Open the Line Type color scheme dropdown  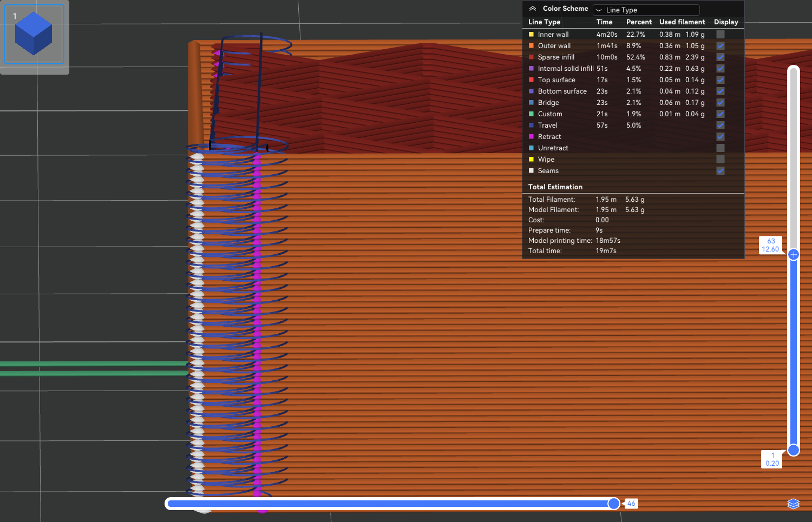coord(646,10)
